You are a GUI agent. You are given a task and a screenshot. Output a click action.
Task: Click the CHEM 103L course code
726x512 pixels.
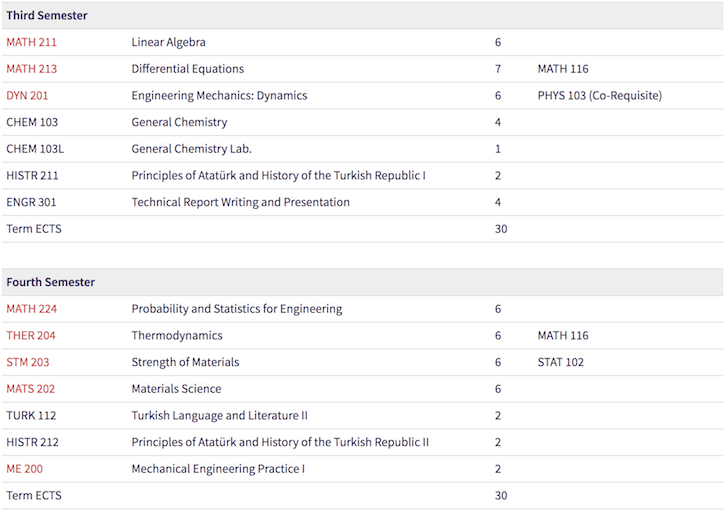pyautogui.click(x=35, y=149)
